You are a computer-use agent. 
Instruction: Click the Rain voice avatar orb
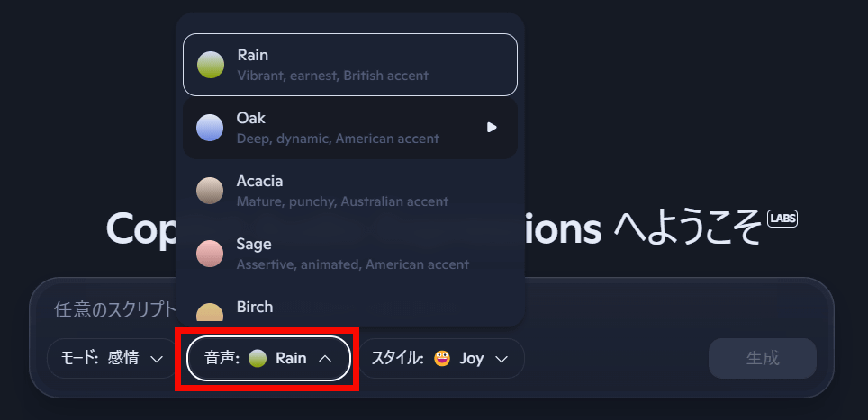pyautogui.click(x=210, y=65)
